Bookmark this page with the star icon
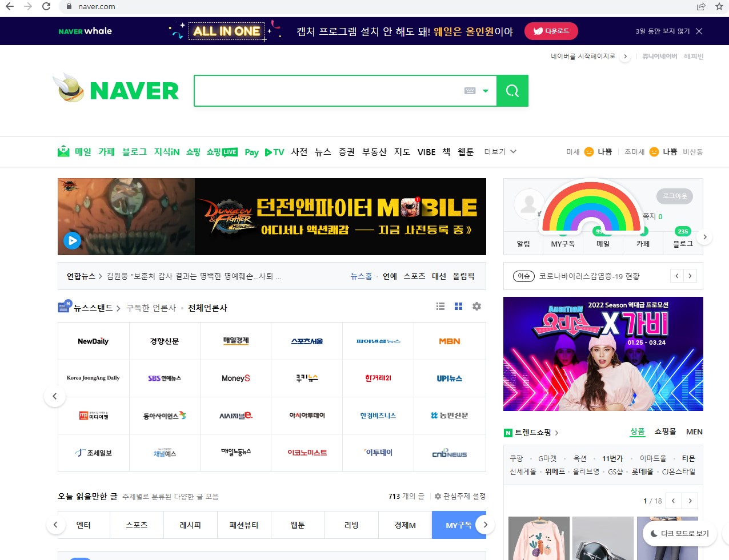Screen dimensions: 729x560 coord(719,6)
